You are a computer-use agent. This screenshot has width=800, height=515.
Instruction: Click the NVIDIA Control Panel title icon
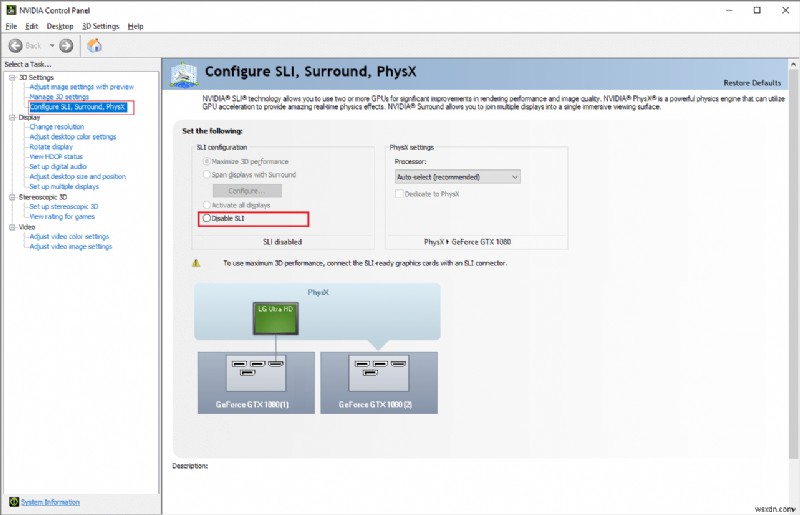(x=11, y=10)
